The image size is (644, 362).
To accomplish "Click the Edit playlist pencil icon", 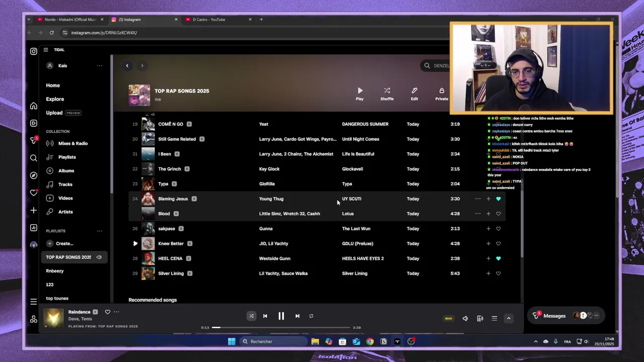I will pyautogui.click(x=414, y=90).
